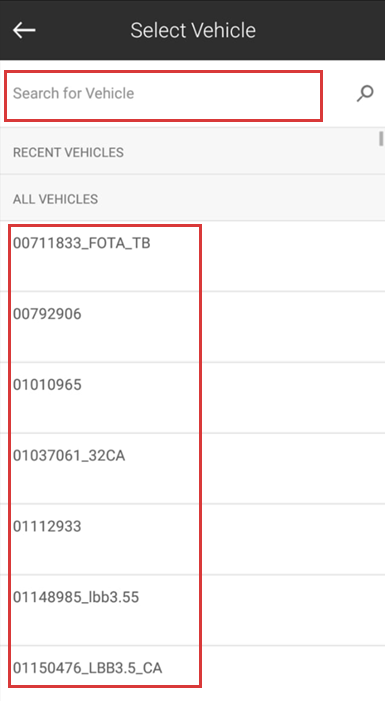Click the Search for Vehicle placeholder text

click(73, 93)
